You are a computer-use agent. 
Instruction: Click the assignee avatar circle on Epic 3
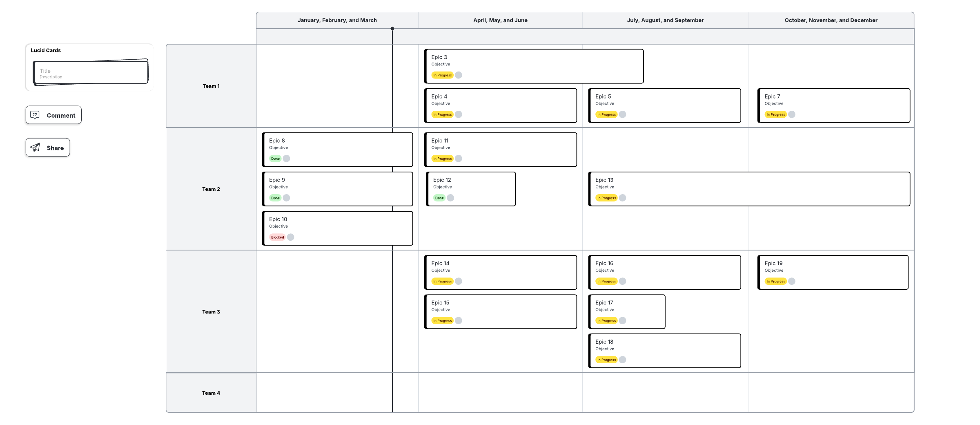click(459, 75)
